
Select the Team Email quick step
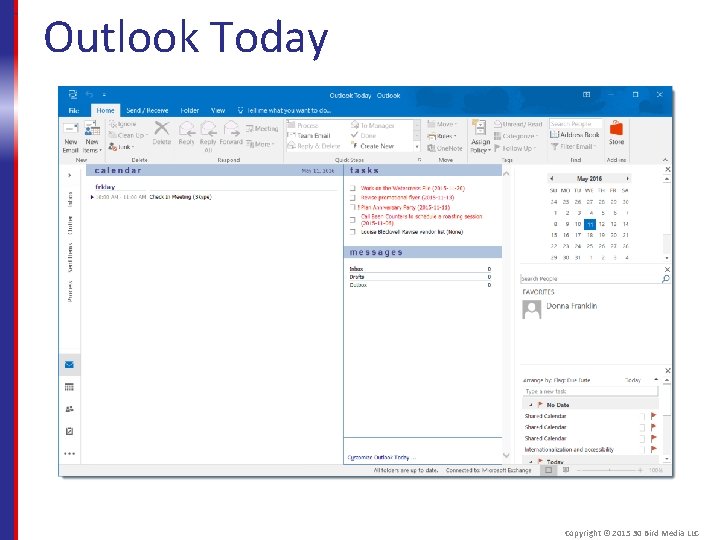(x=309, y=135)
